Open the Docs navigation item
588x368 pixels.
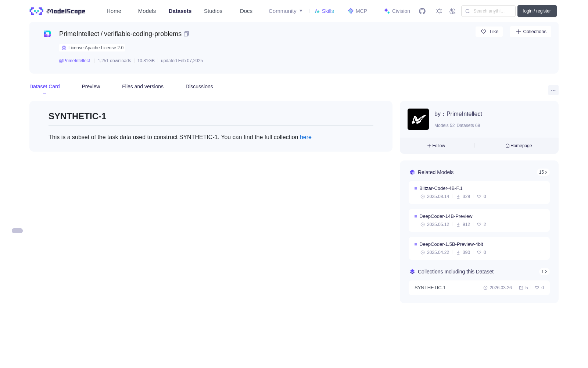click(246, 11)
